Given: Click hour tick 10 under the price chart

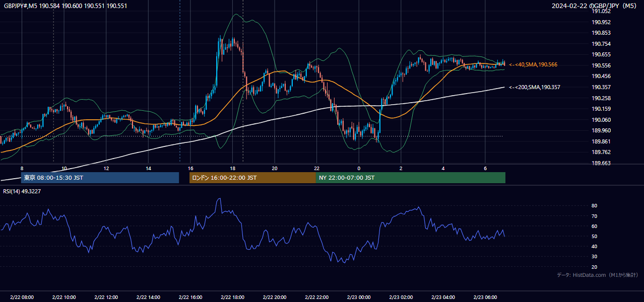Looking at the screenshot, I should tap(64, 168).
